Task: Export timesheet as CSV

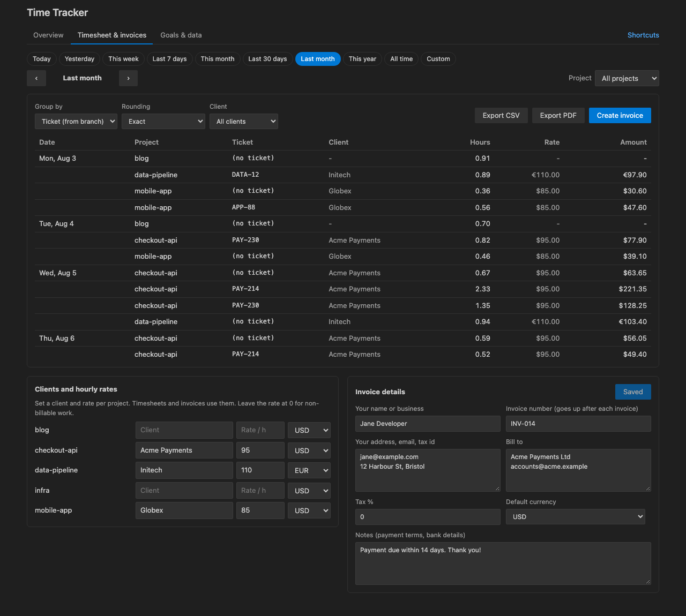Action: 501,116
